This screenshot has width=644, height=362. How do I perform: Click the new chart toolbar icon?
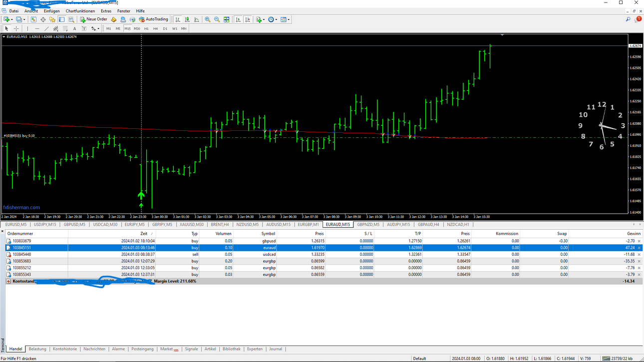6,19
